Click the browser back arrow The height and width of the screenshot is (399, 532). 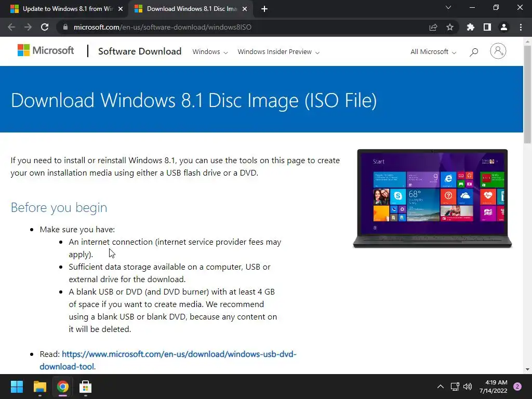click(11, 27)
